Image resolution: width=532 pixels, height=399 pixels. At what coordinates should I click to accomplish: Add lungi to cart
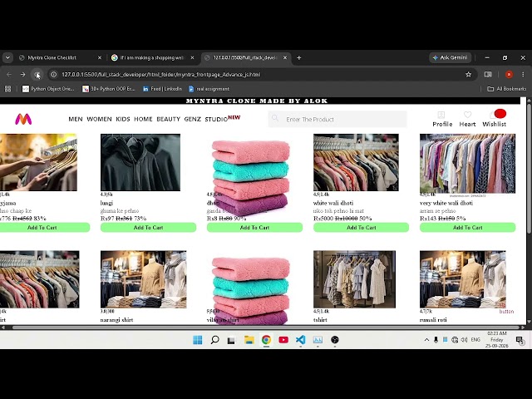coord(148,227)
